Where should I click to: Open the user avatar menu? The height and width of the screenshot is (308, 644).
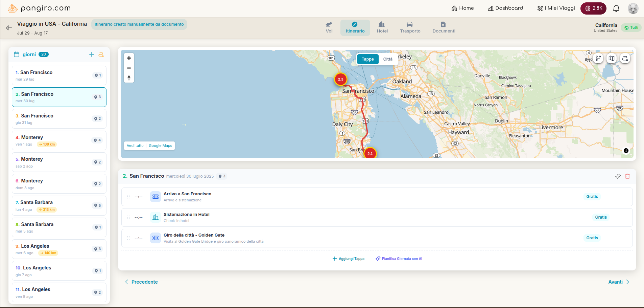click(633, 8)
